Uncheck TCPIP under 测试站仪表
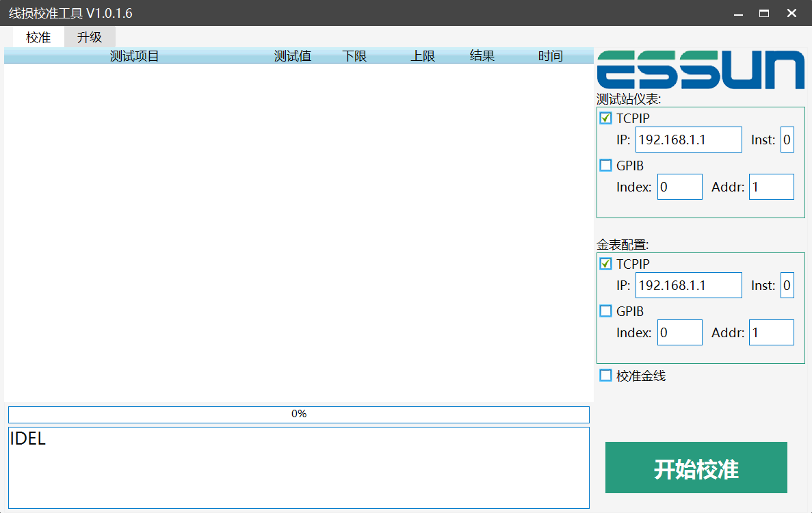Screen dimensions: 812x513 [606, 118]
